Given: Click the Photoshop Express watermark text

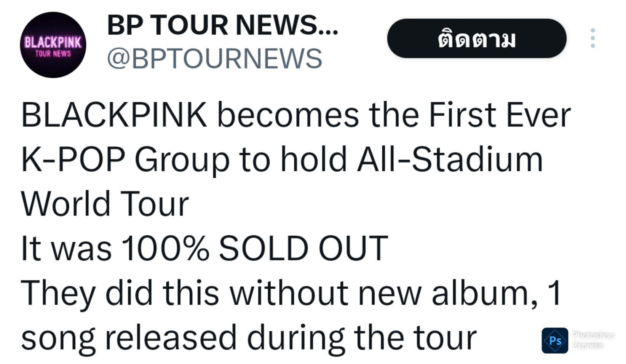Looking at the screenshot, I should pos(593,340).
